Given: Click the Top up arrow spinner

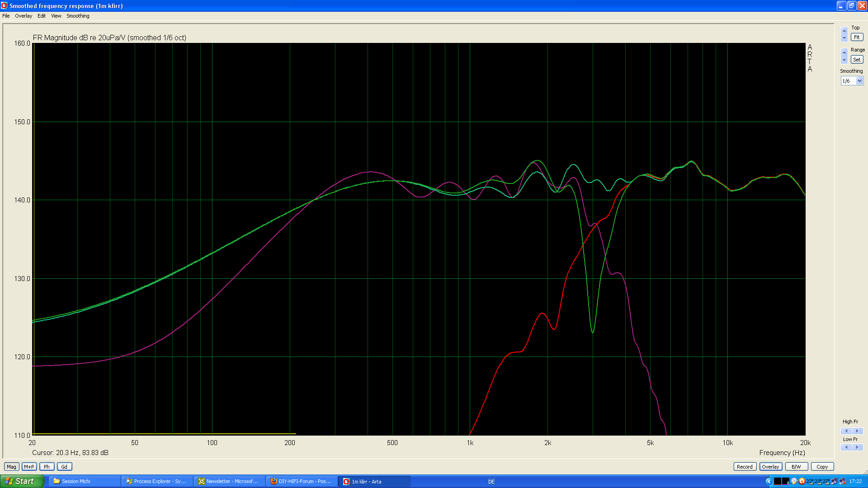Looking at the screenshot, I should click(x=844, y=31).
